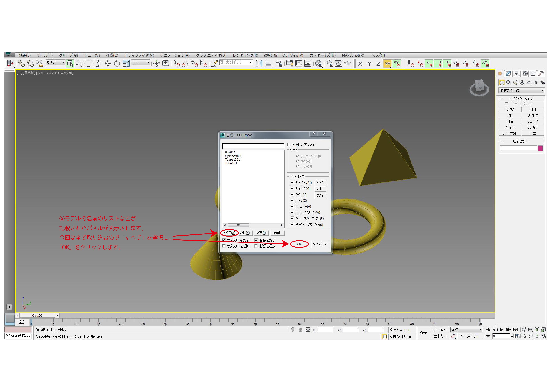
Task: Open the Modify panel tab
Action: click(x=508, y=74)
